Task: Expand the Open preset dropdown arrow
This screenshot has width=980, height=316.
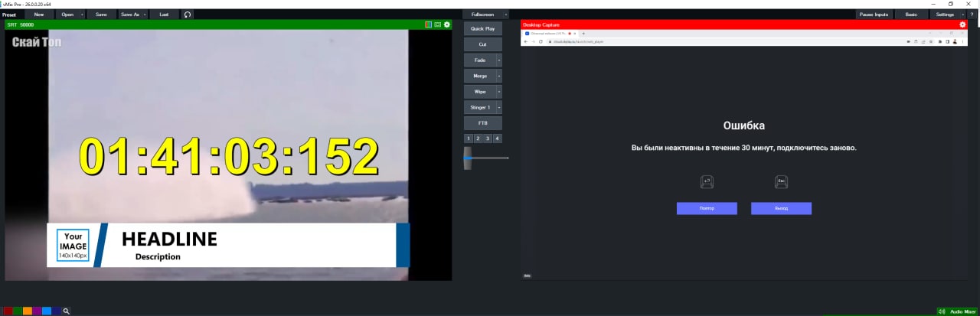Action: [x=82, y=14]
